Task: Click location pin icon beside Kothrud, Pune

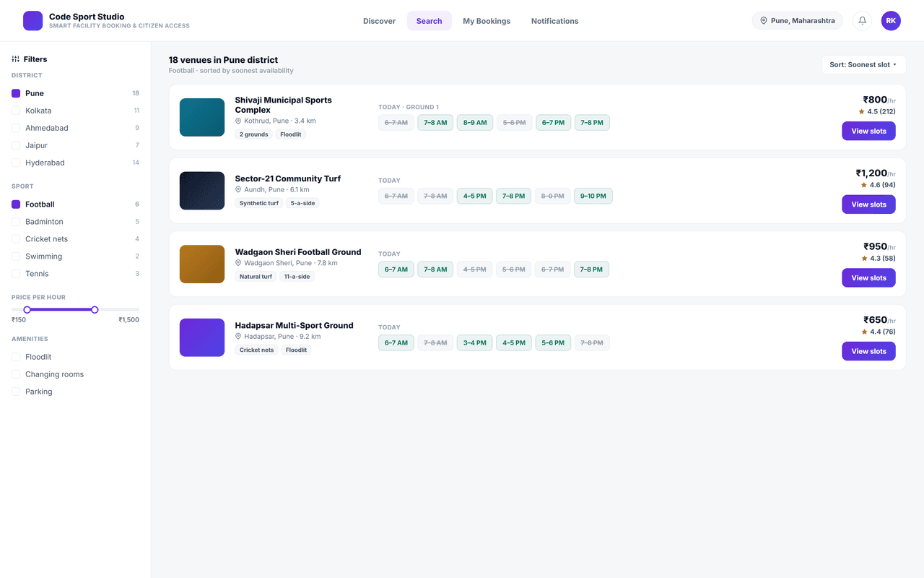Action: (x=238, y=121)
